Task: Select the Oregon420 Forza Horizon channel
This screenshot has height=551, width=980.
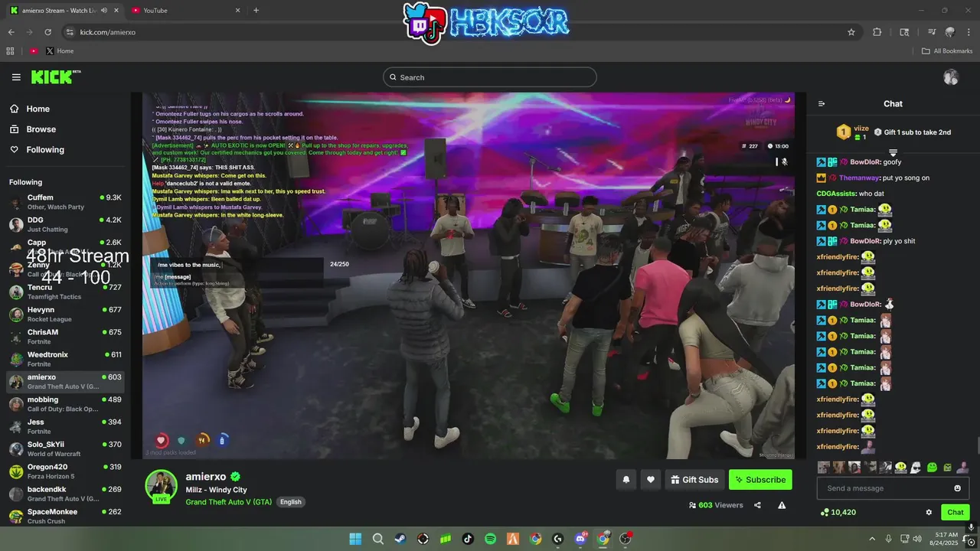Action: [x=65, y=471]
